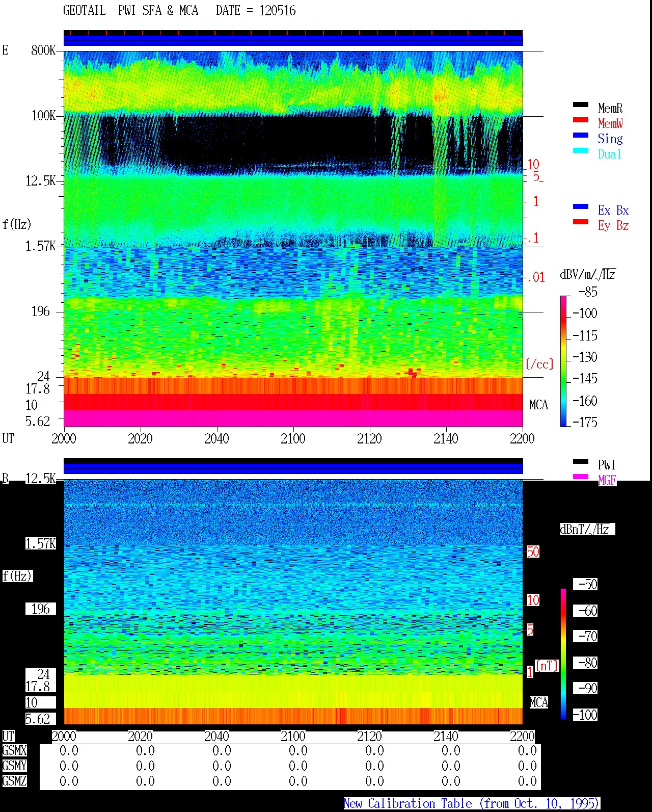Open the 'New Calibration Table (from Oct. 10, 1995)' note

pos(472,803)
